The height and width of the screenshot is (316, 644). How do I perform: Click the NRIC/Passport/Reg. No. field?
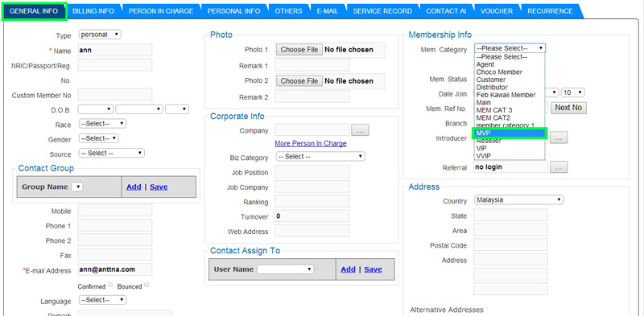tap(115, 65)
